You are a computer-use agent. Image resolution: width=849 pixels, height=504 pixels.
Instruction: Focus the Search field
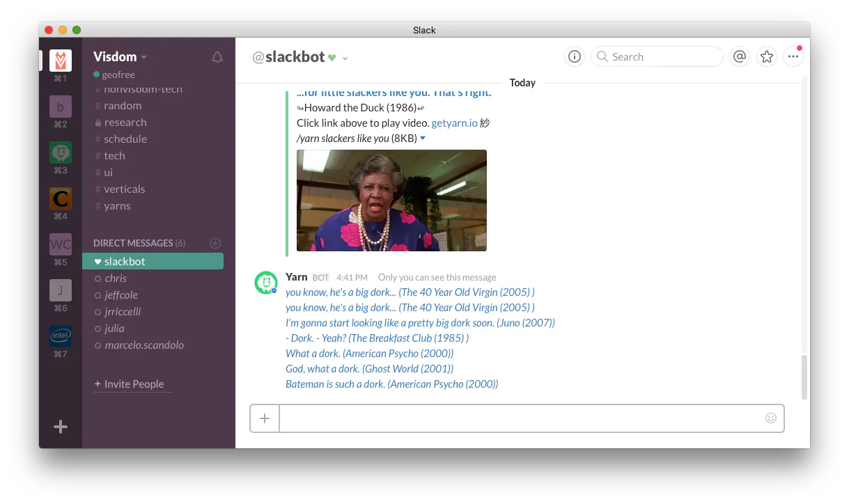click(x=657, y=57)
